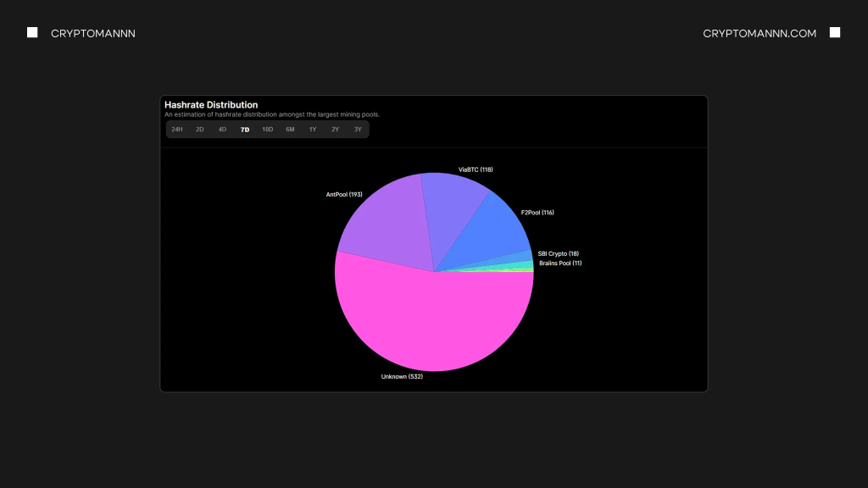868x488 pixels.
Task: Click the white square icon beside CRYPTOMANNN
Action: pos(32,33)
